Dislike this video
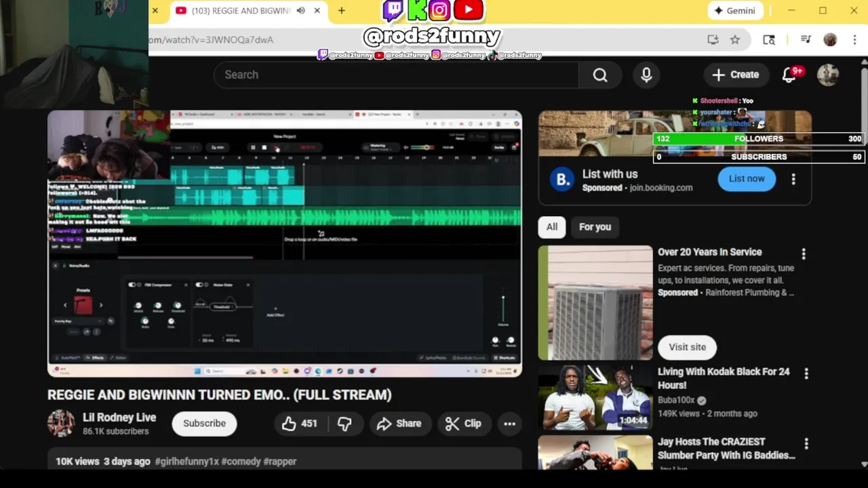The width and height of the screenshot is (868, 488). 344,424
